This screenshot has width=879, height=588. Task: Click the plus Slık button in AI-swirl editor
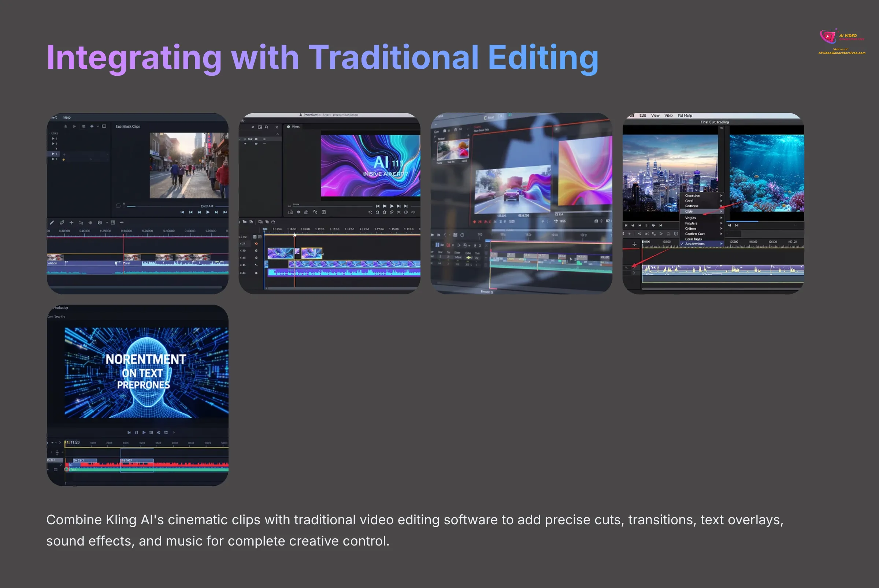[248, 139]
